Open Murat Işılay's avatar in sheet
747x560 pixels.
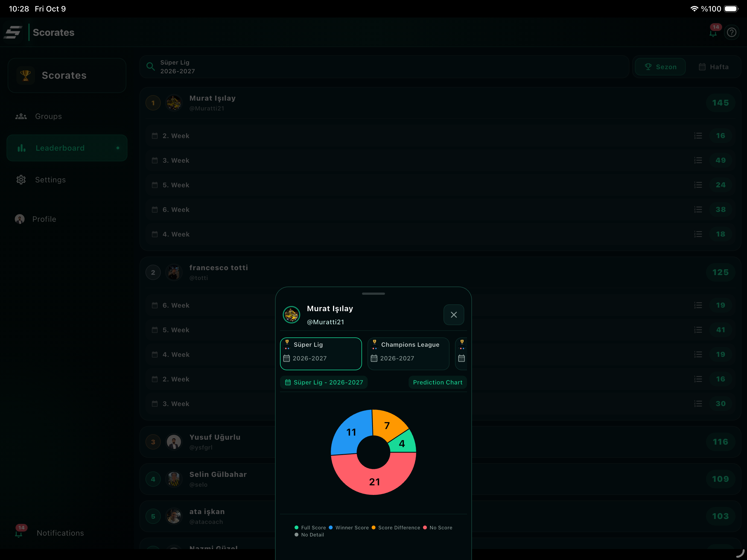click(x=291, y=315)
